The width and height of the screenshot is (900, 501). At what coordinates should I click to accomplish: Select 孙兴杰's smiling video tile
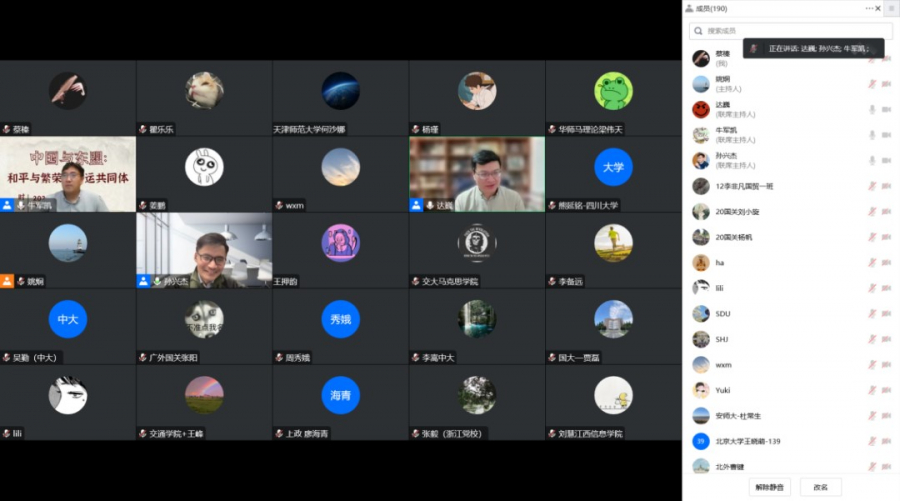(204, 248)
